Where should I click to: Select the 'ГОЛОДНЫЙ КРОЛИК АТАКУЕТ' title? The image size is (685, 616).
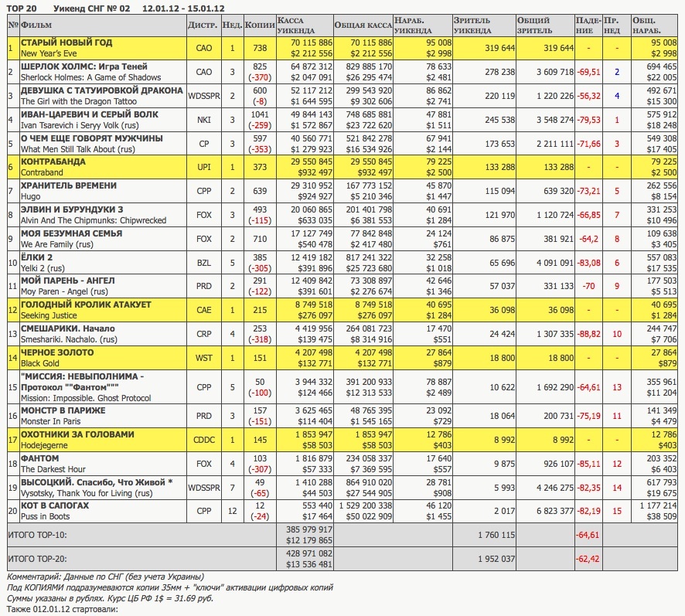tap(86, 305)
